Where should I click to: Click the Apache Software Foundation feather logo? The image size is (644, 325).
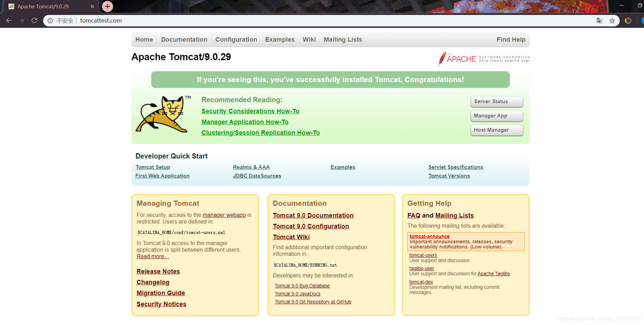[484, 59]
